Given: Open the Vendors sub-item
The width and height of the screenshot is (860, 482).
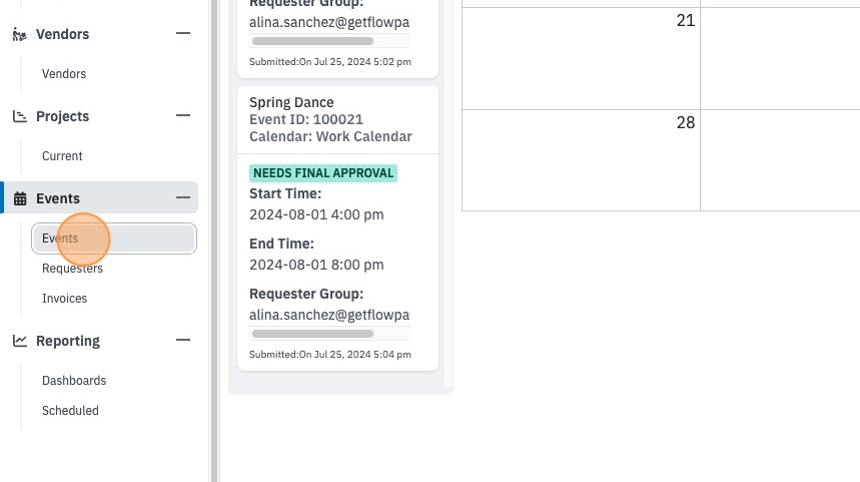Looking at the screenshot, I should click(x=64, y=74).
